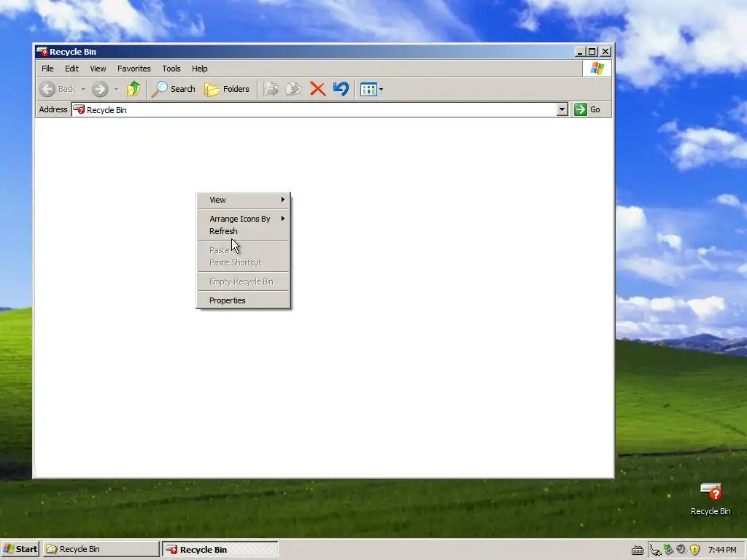Image resolution: width=747 pixels, height=560 pixels.
Task: Open the Edit menu
Action: (72, 69)
